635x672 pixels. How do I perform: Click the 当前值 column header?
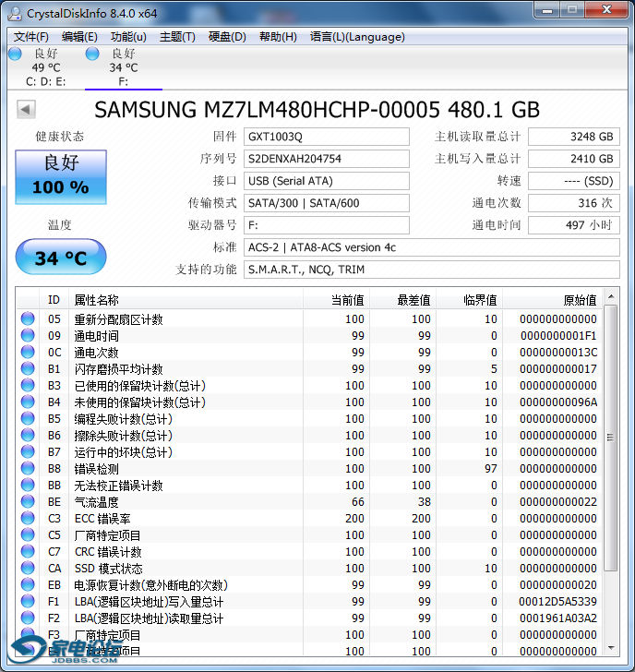pos(336,300)
